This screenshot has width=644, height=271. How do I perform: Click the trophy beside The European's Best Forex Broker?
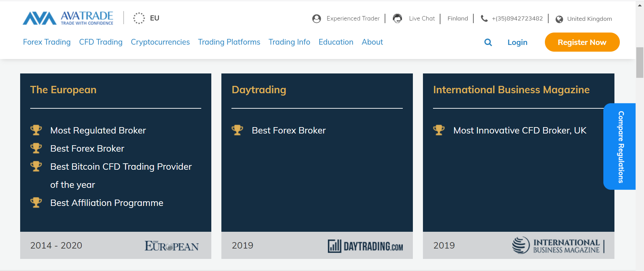36,148
